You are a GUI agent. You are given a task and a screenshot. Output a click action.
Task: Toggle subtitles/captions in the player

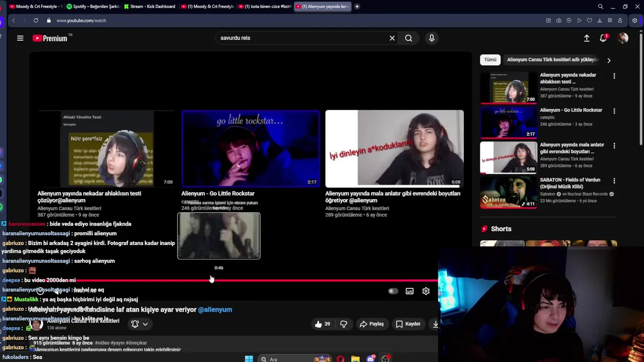click(410, 291)
